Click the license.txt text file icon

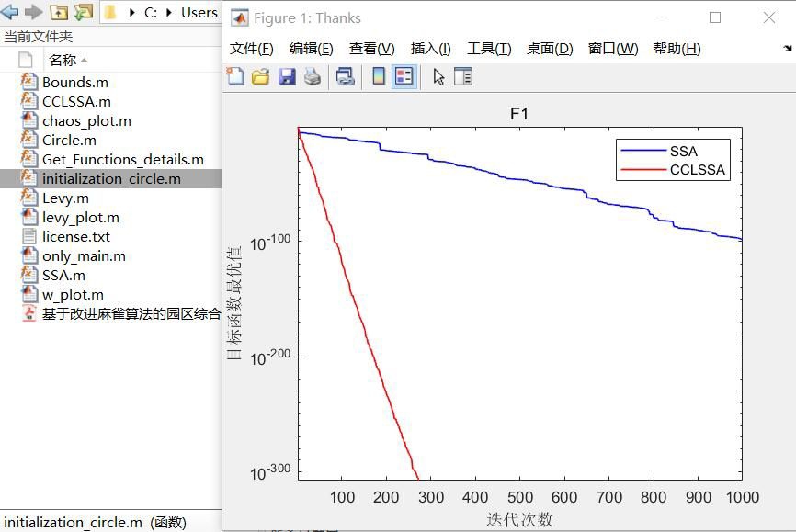point(28,236)
